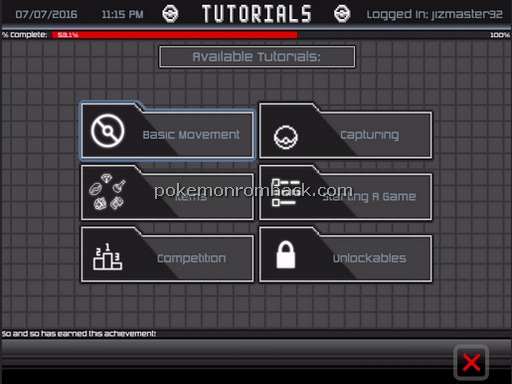Click the Competition podium icon

pyautogui.click(x=107, y=256)
